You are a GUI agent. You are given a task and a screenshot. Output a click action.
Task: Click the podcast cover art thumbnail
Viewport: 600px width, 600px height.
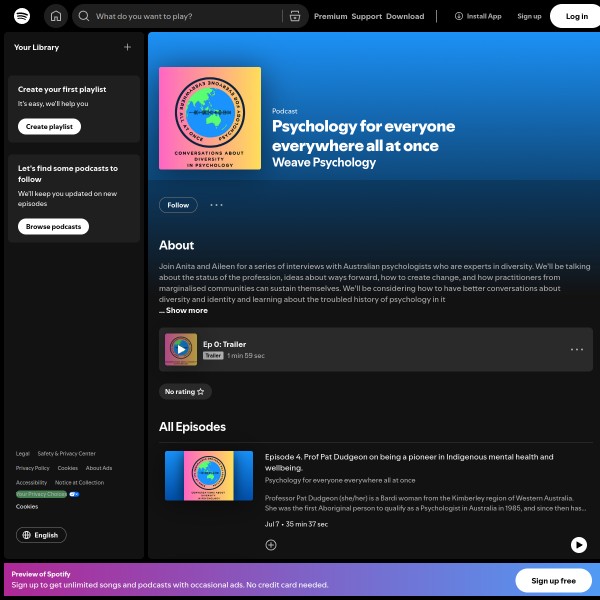[x=210, y=118]
